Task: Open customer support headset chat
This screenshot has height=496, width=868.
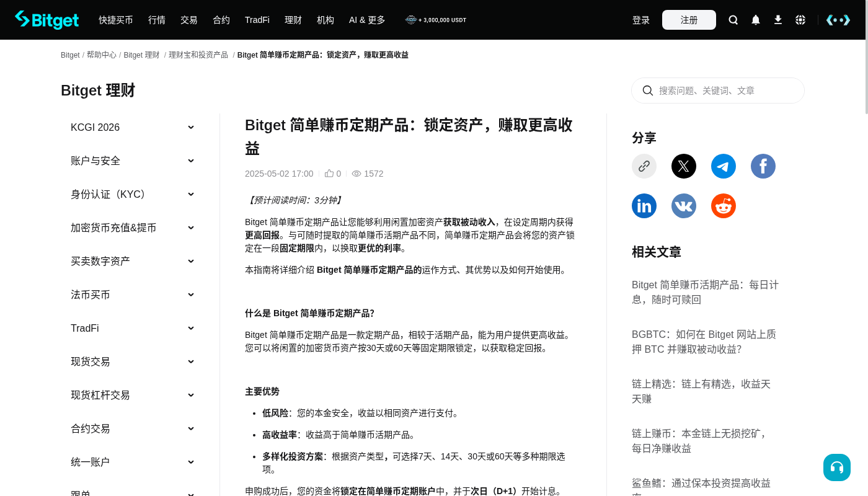Action: (x=837, y=467)
